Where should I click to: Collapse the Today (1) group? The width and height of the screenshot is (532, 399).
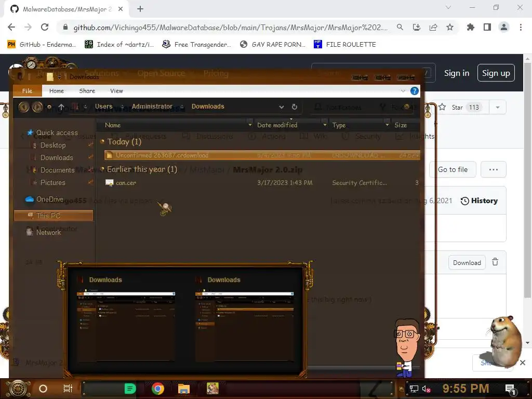click(x=102, y=141)
